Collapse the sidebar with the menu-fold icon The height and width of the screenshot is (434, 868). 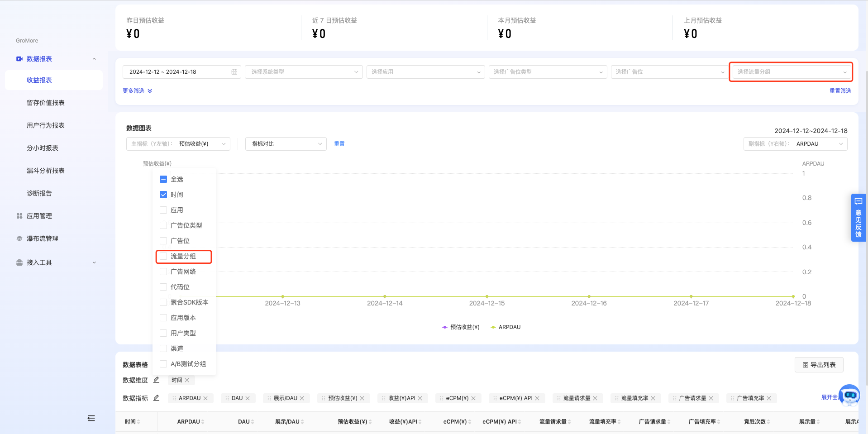[x=91, y=418]
